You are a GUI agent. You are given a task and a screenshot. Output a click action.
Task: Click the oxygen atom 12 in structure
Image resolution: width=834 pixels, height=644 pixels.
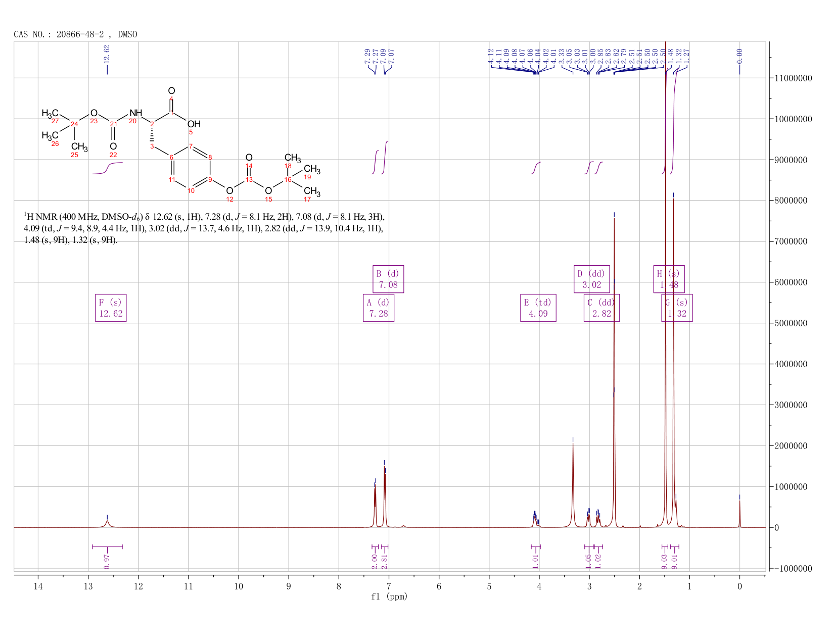pos(230,190)
